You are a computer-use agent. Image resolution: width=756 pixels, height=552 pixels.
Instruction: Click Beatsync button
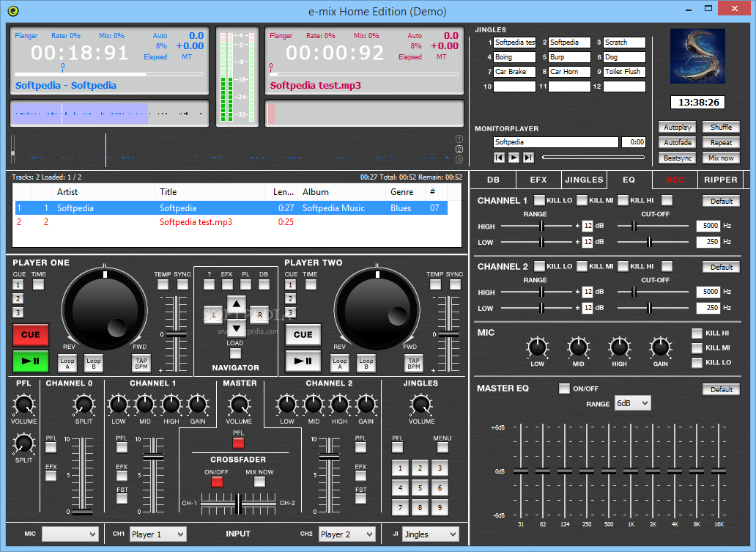tap(678, 158)
